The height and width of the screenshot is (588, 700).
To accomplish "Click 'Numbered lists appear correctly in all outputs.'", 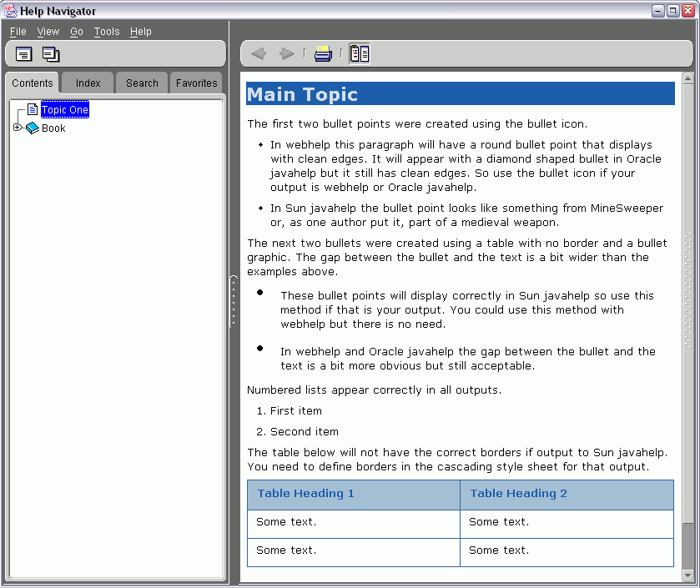I will 374,390.
